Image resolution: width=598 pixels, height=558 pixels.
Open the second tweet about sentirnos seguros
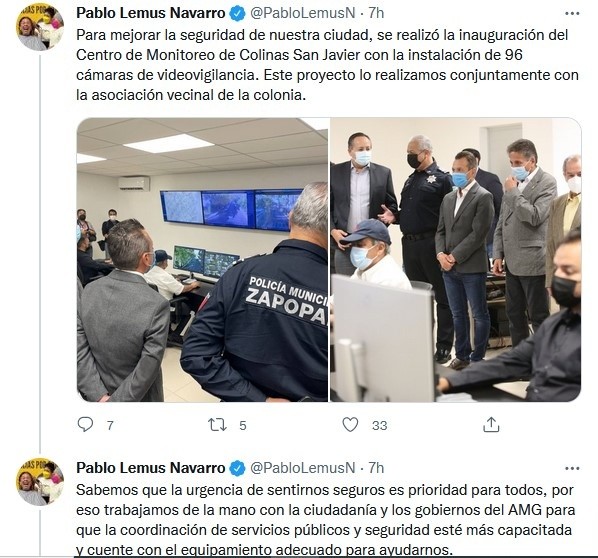pos(325,519)
